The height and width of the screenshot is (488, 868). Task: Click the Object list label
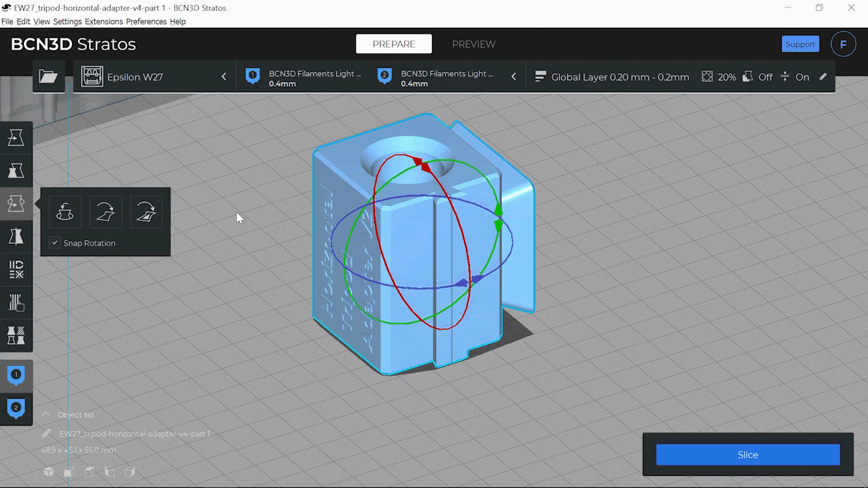pos(76,415)
